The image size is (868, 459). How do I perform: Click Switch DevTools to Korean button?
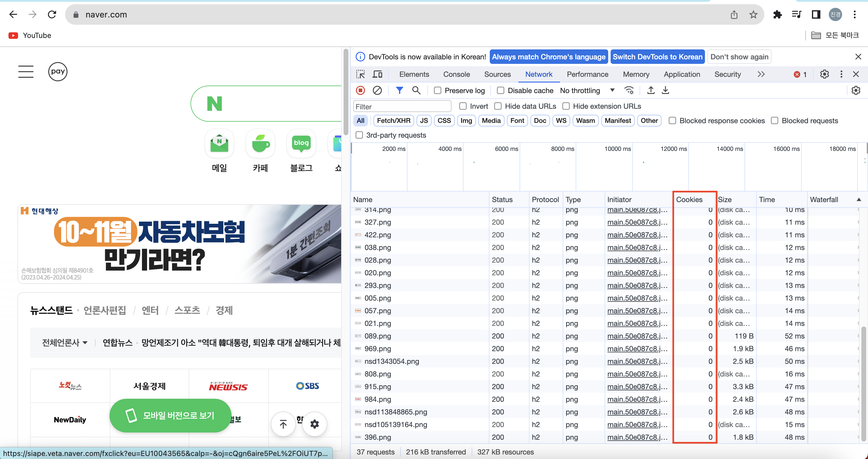[657, 57]
